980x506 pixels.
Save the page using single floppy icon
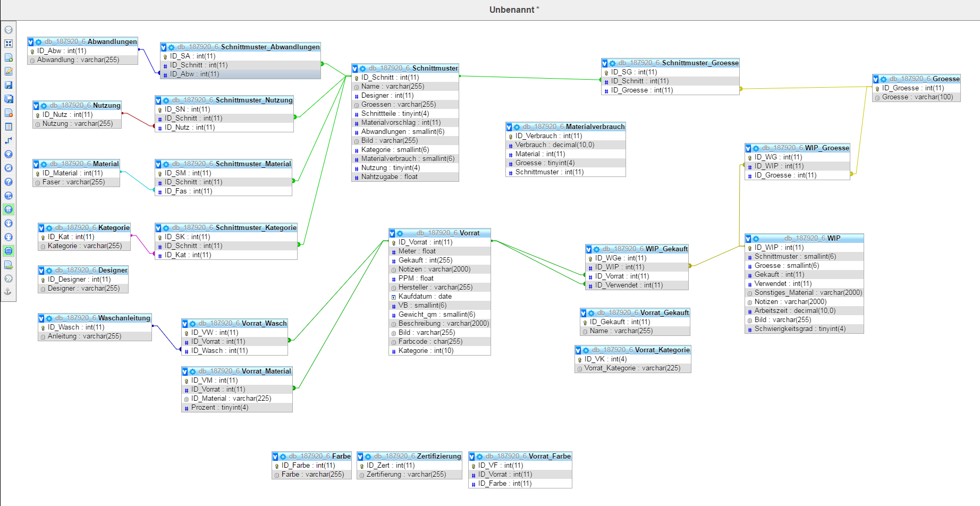click(x=9, y=85)
